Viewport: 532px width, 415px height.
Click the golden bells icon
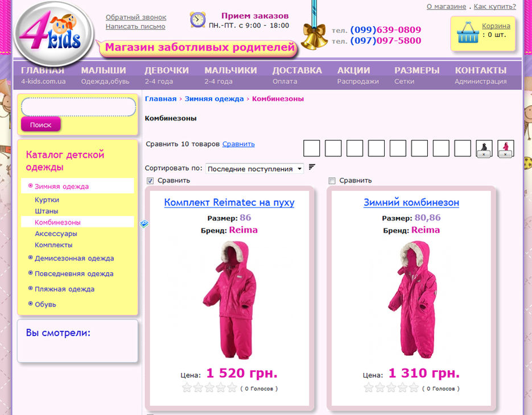tap(314, 36)
